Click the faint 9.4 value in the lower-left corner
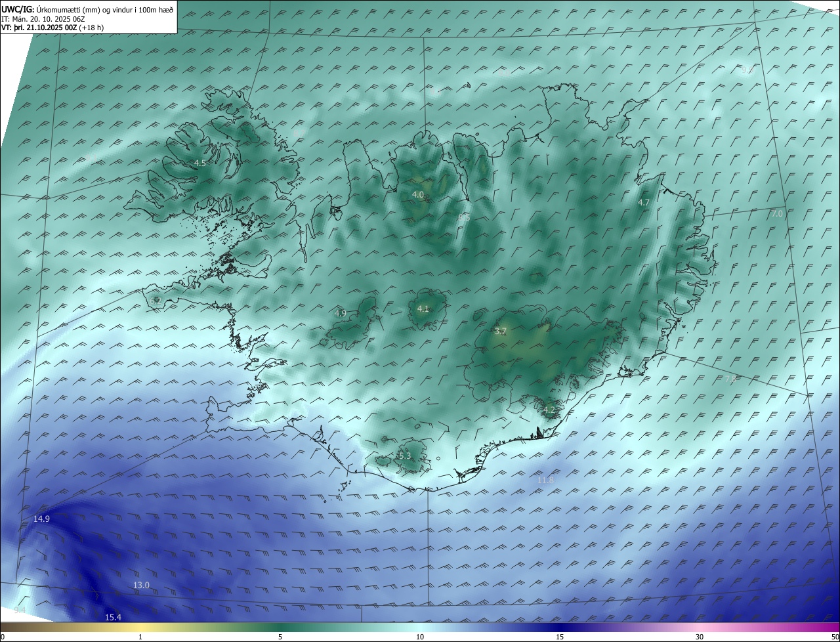The width and height of the screenshot is (840, 642). tap(20, 610)
